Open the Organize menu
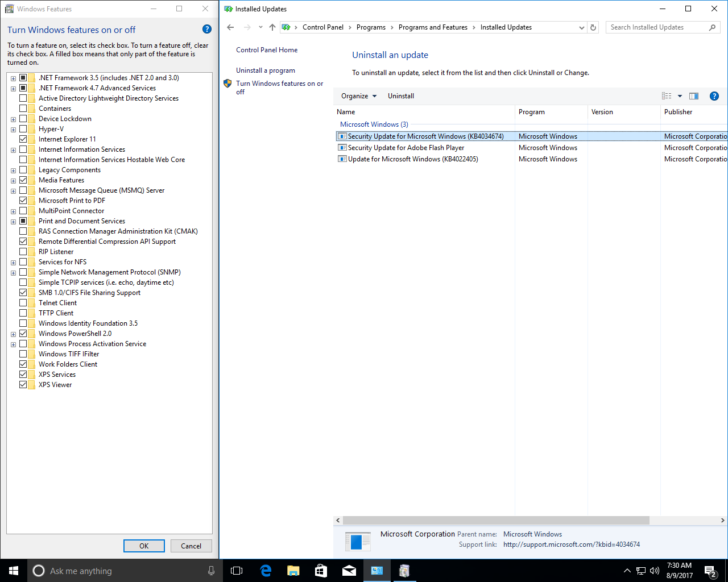This screenshot has height=582, width=728. tap(359, 96)
